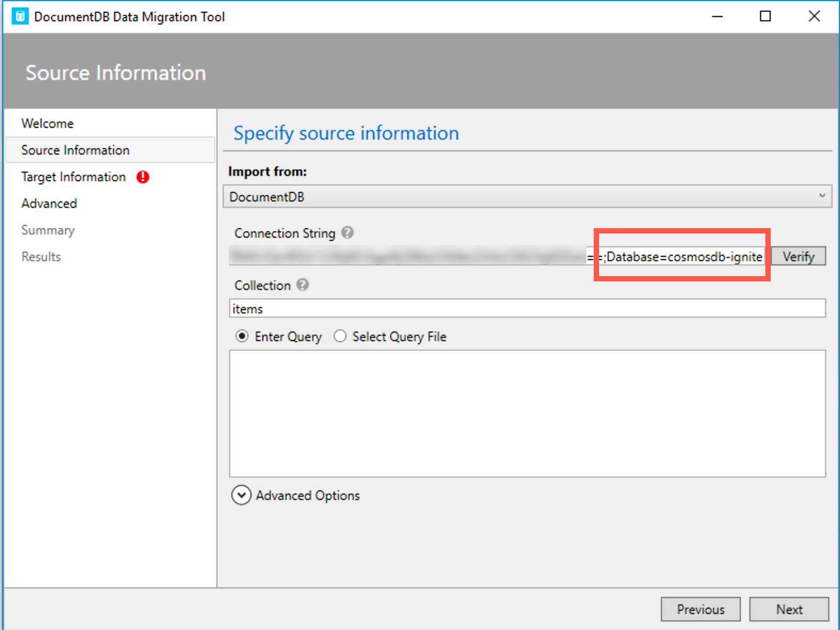
Task: Click the 'Collection' label text
Action: [x=262, y=286]
